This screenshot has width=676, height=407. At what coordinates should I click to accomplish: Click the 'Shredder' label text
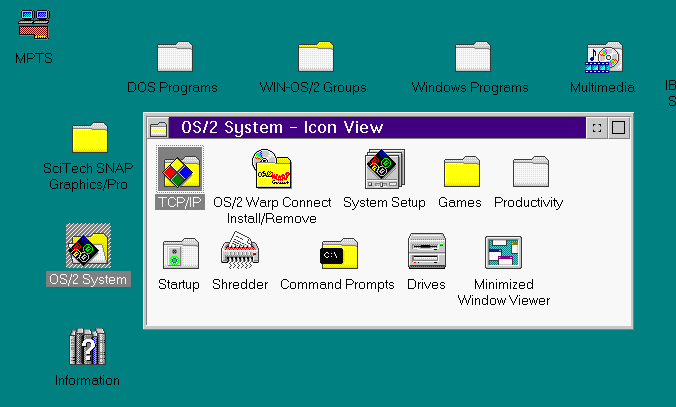click(x=240, y=285)
